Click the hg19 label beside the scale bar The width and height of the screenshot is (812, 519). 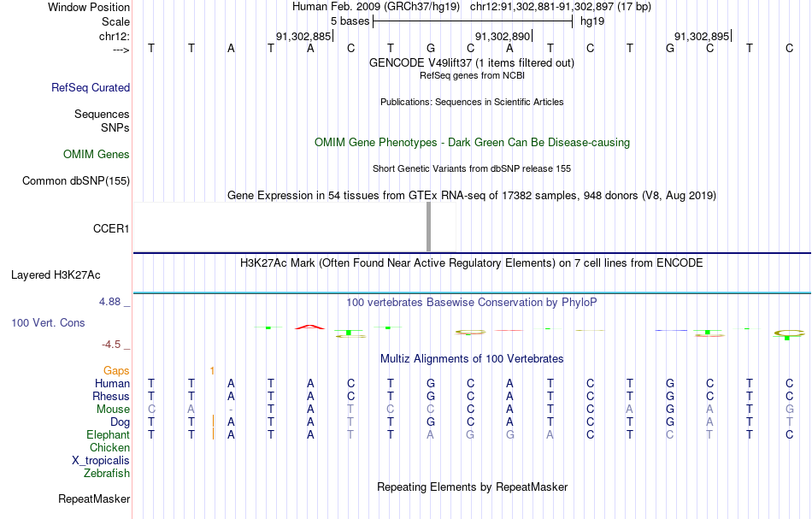point(592,21)
